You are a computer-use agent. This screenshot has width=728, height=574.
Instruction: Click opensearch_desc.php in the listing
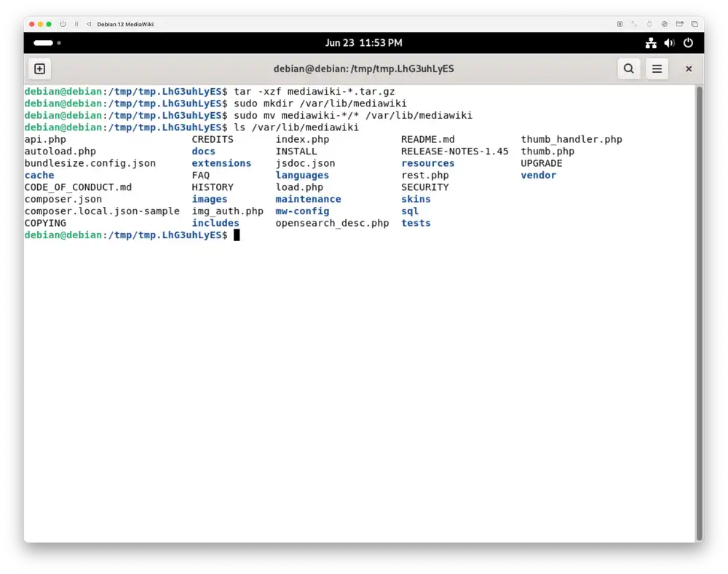click(x=333, y=224)
